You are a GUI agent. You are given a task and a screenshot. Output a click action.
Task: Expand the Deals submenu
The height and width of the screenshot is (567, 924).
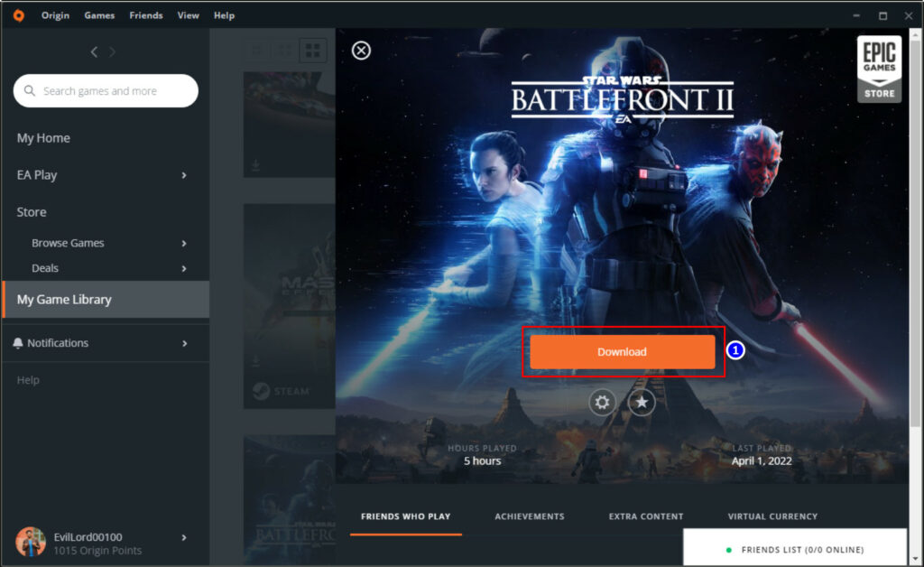click(x=184, y=268)
